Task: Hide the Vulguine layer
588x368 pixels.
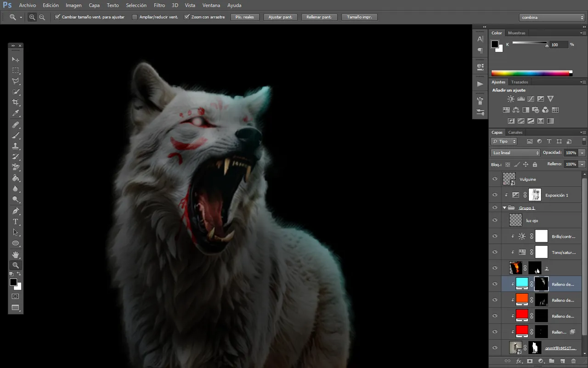Action: 495,179
